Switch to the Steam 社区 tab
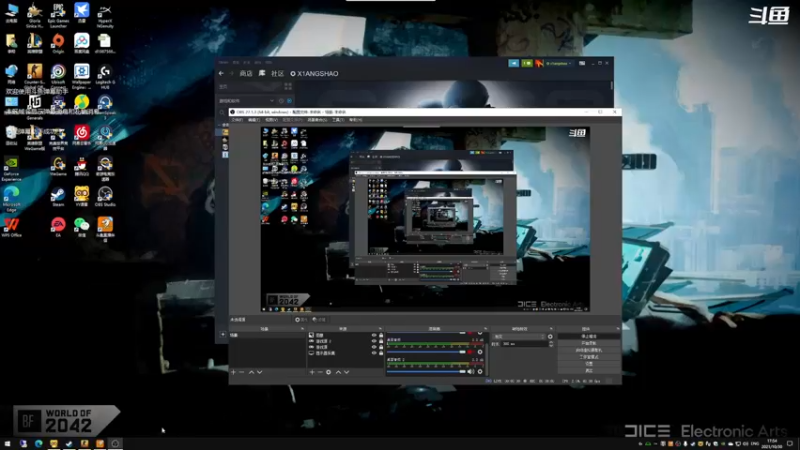 click(x=277, y=73)
